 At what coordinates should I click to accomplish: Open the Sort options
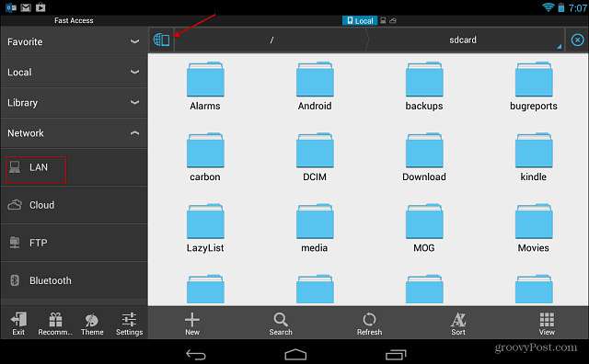click(x=458, y=324)
